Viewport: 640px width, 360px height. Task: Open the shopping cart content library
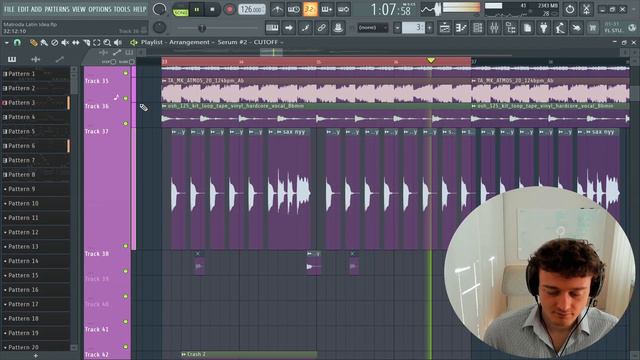[593, 28]
